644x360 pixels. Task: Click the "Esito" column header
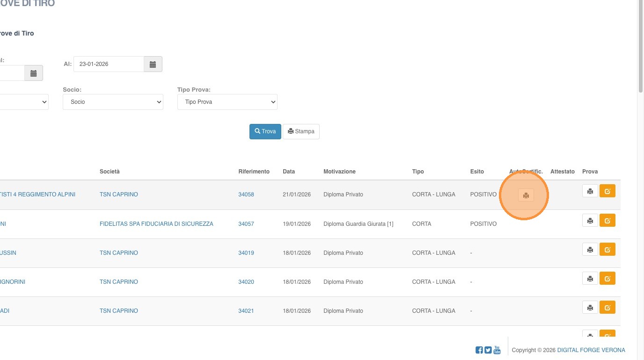(477, 172)
